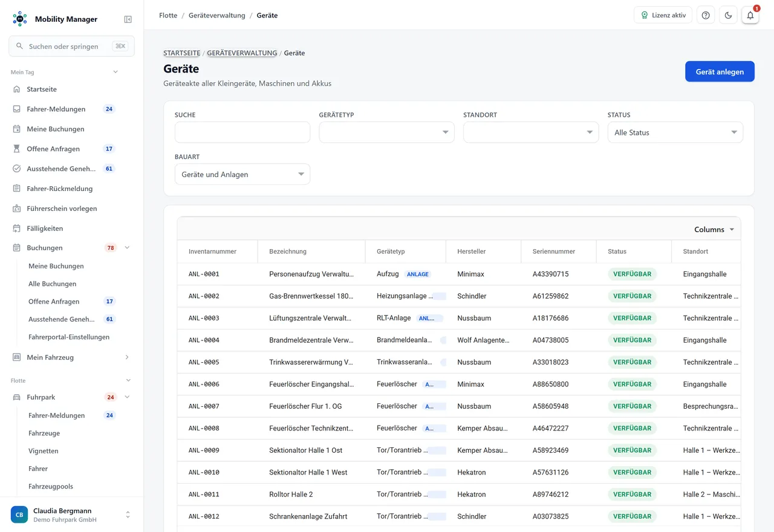
Task: Click the Gerät anlegen button
Action: (720, 71)
